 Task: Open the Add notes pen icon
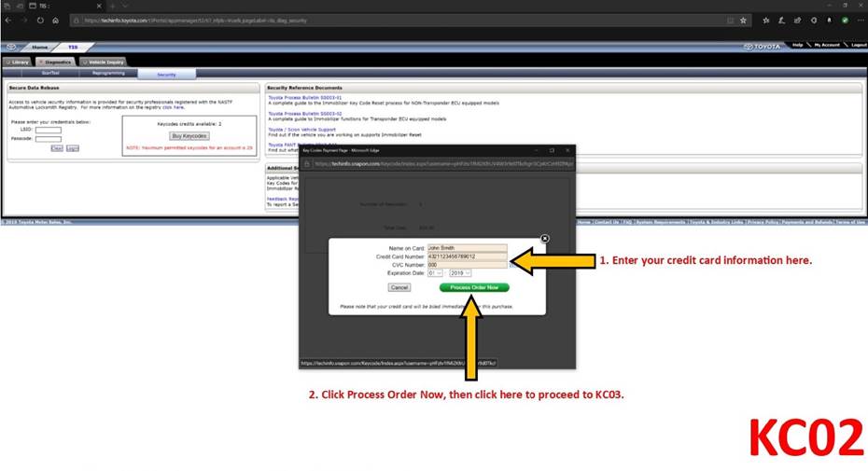(781, 21)
